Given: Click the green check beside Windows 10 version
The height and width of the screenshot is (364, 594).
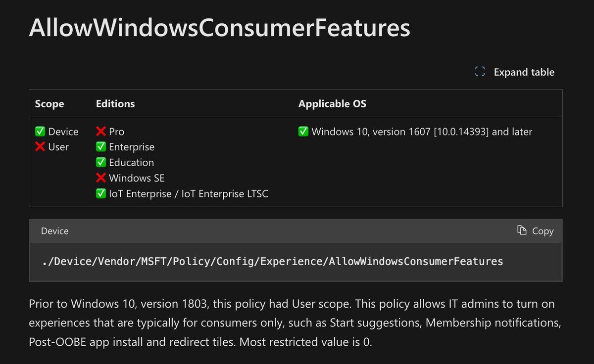Looking at the screenshot, I should click(x=303, y=132).
